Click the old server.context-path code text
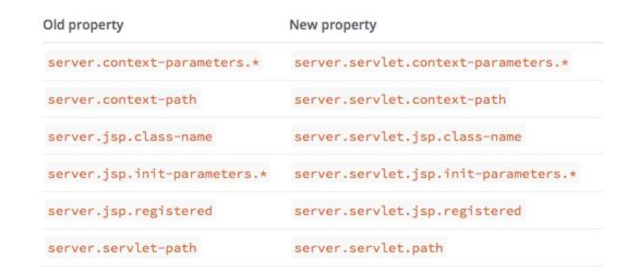 click(122, 99)
